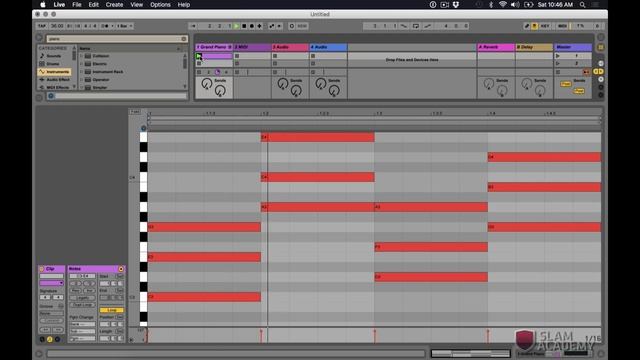Open the Create menu

coord(114,5)
